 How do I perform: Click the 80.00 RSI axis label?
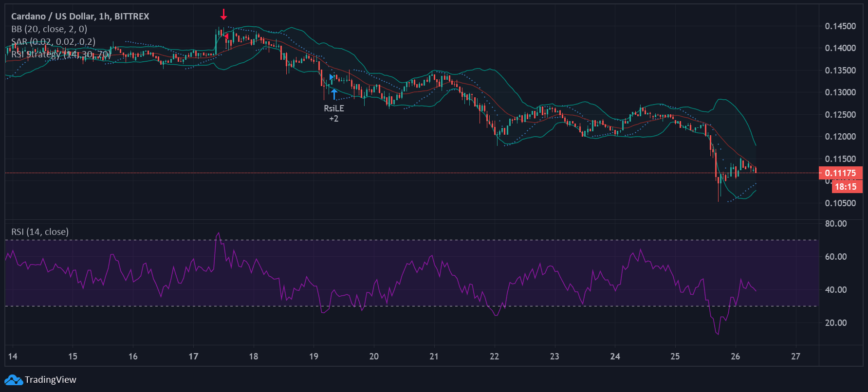tap(836, 224)
